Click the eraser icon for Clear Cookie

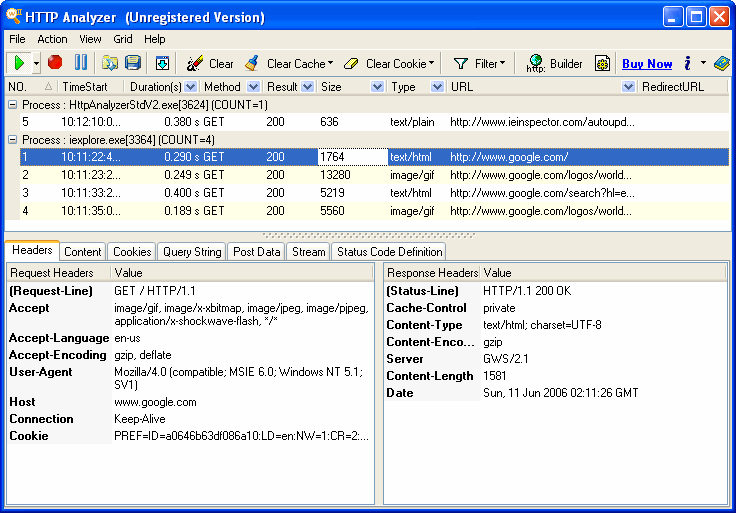(351, 63)
